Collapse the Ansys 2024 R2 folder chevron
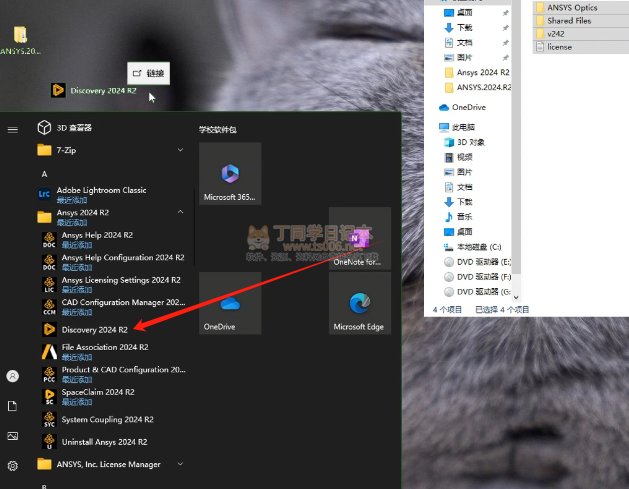The height and width of the screenshot is (489, 629). [181, 212]
